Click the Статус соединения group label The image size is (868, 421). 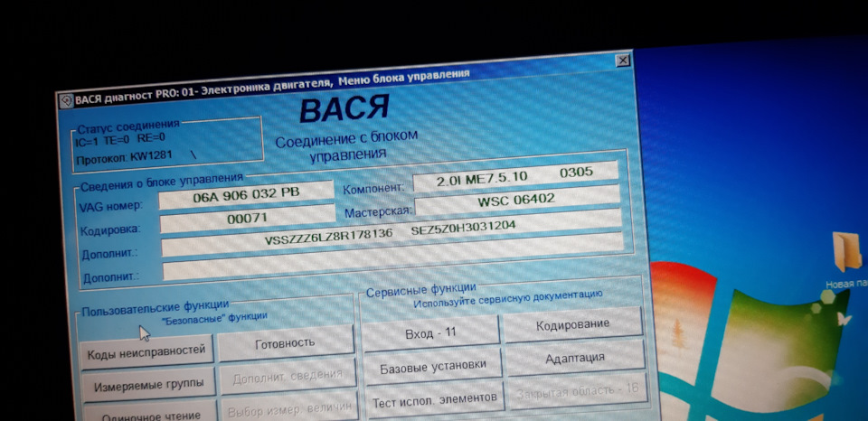click(128, 126)
